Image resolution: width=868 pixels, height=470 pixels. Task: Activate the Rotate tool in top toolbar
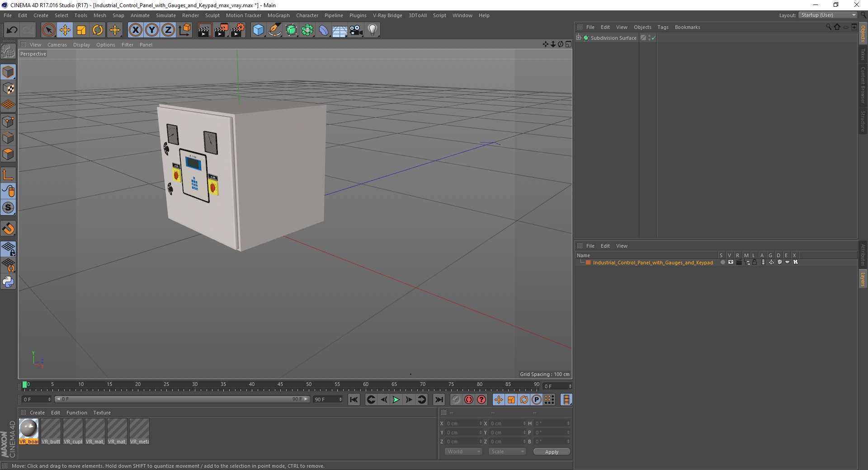pos(98,30)
